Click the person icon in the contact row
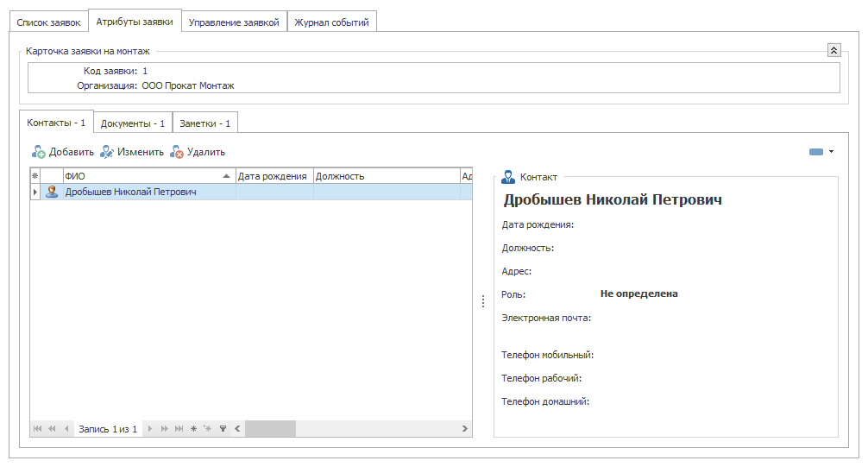868x467 pixels. click(52, 192)
